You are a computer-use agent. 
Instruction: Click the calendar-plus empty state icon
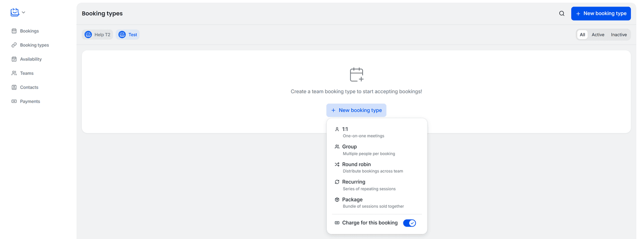point(357,75)
